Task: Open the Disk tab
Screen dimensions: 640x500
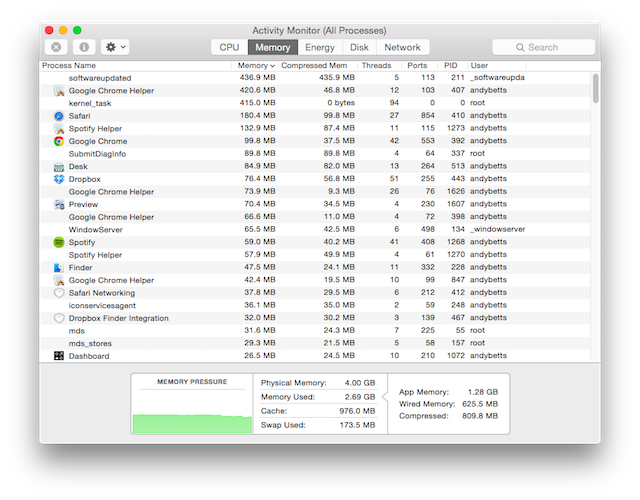Action: 359,47
